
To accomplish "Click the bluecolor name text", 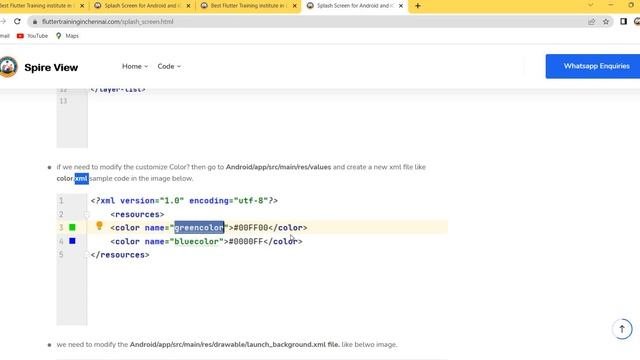I will 196,241.
